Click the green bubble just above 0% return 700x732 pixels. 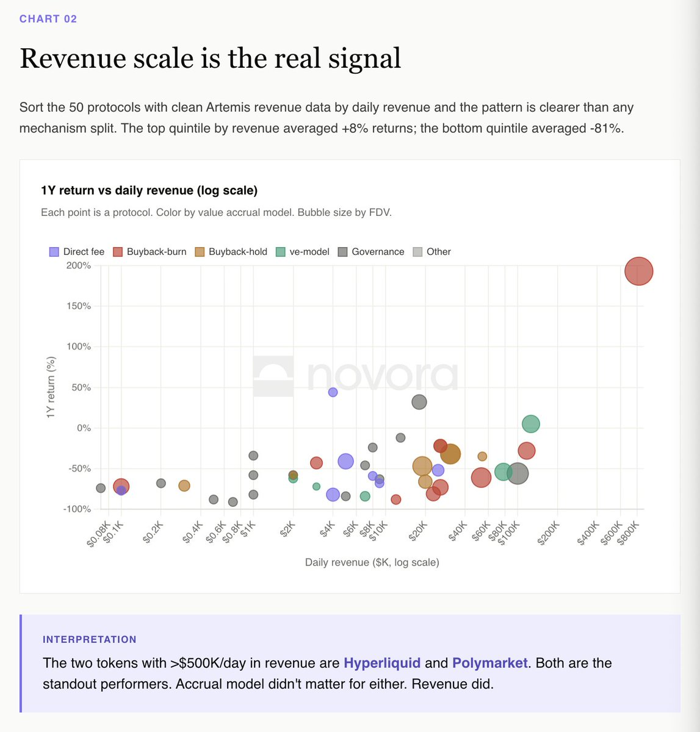[x=531, y=424]
